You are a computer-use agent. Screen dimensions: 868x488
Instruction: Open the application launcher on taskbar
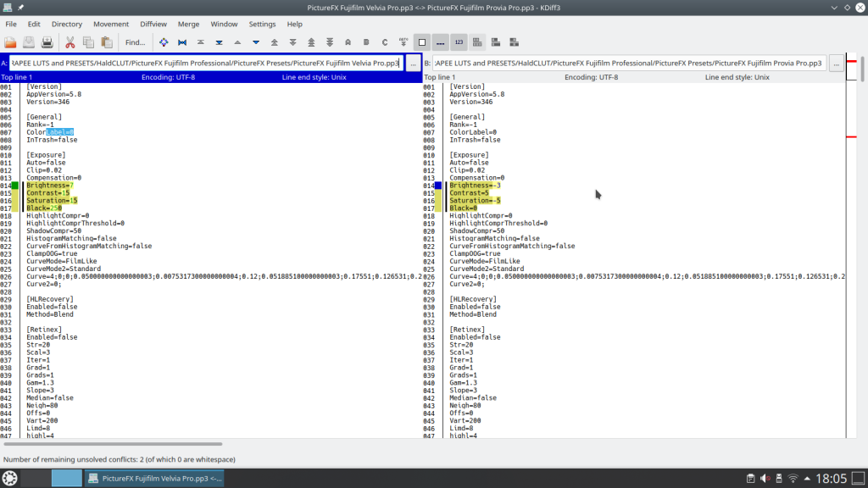click(10, 478)
